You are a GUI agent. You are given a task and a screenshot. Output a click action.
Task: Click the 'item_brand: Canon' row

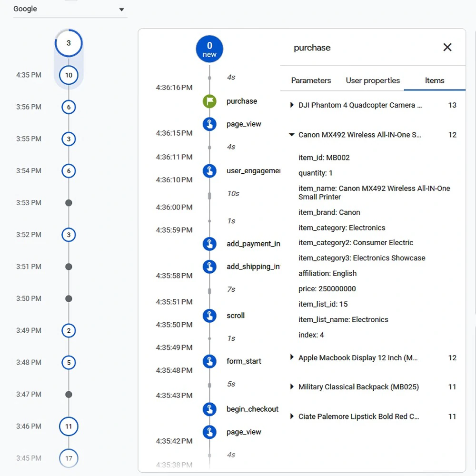329,212
